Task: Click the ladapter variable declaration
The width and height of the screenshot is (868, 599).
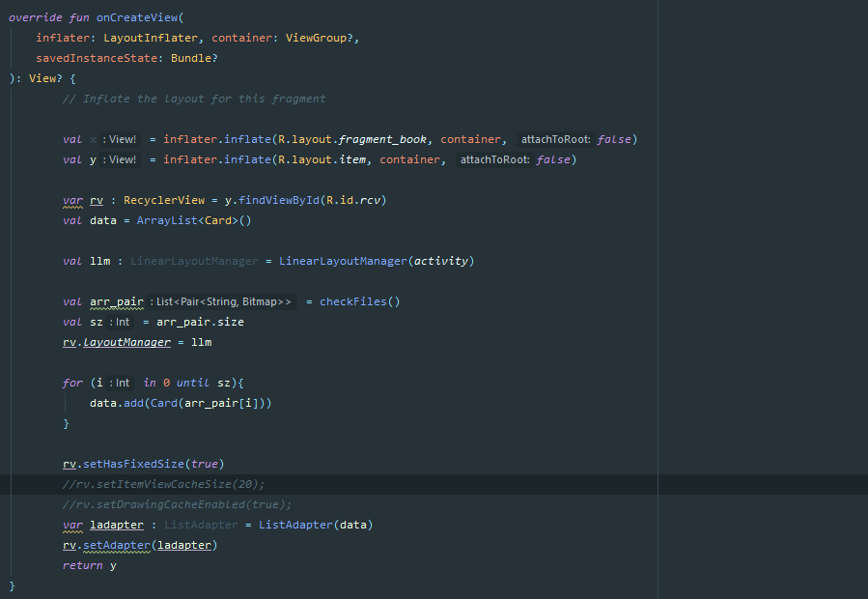Action: pyautogui.click(x=116, y=525)
